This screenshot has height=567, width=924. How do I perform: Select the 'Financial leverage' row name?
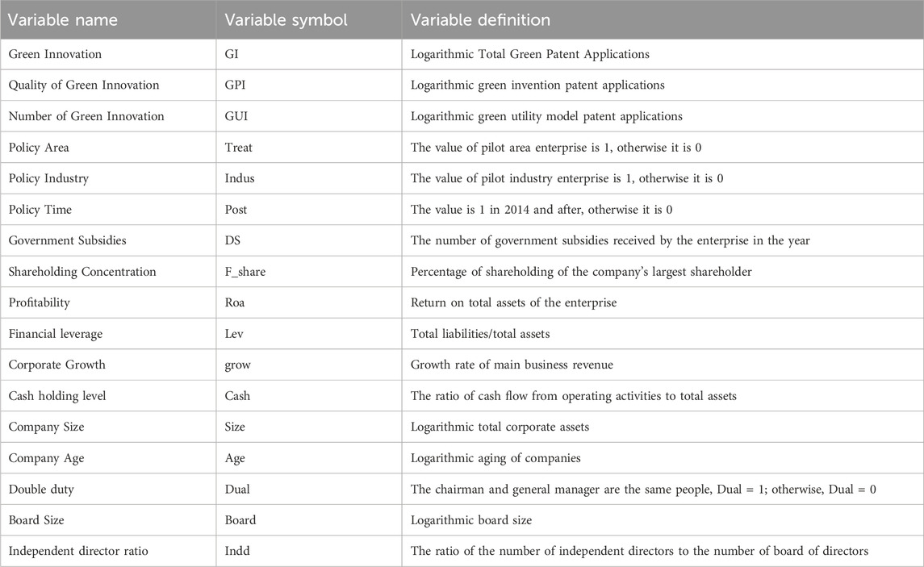click(x=56, y=334)
